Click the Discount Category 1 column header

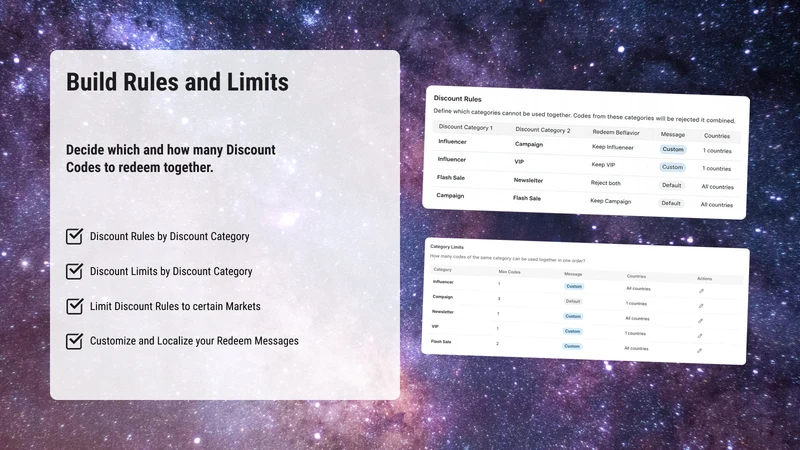pyautogui.click(x=465, y=127)
